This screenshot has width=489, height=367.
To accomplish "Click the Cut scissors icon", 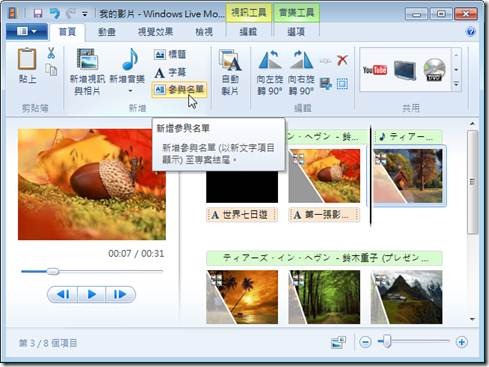I will coord(51,53).
